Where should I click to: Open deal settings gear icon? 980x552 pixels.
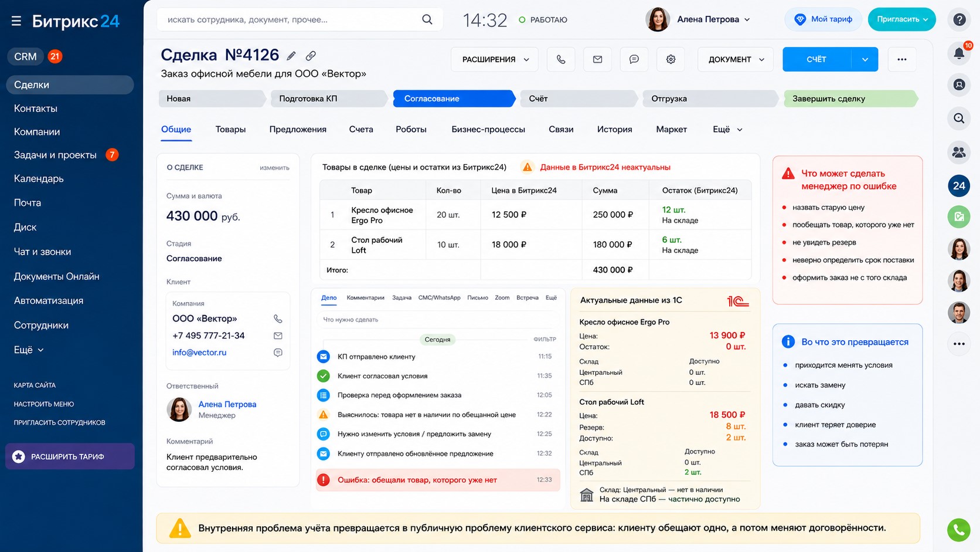(x=671, y=59)
